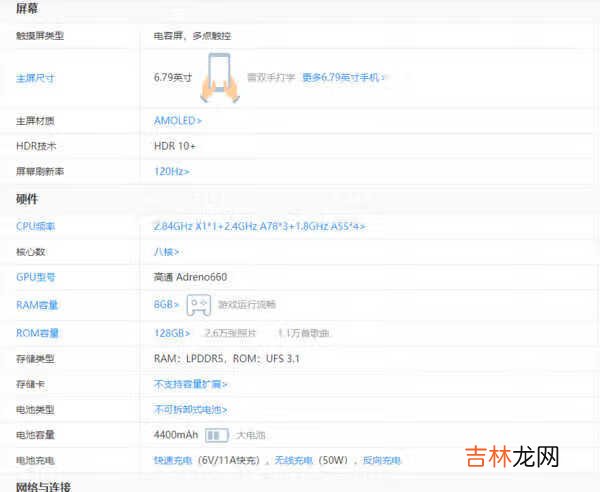This screenshot has width=600, height=492.
Task: Open the 2.84GHz CPU frequency value link
Action: (259, 226)
